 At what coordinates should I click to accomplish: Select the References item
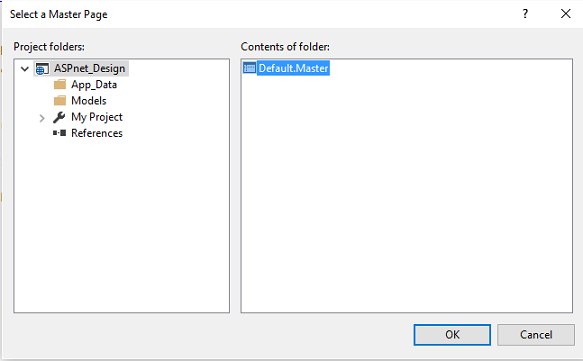[x=97, y=133]
